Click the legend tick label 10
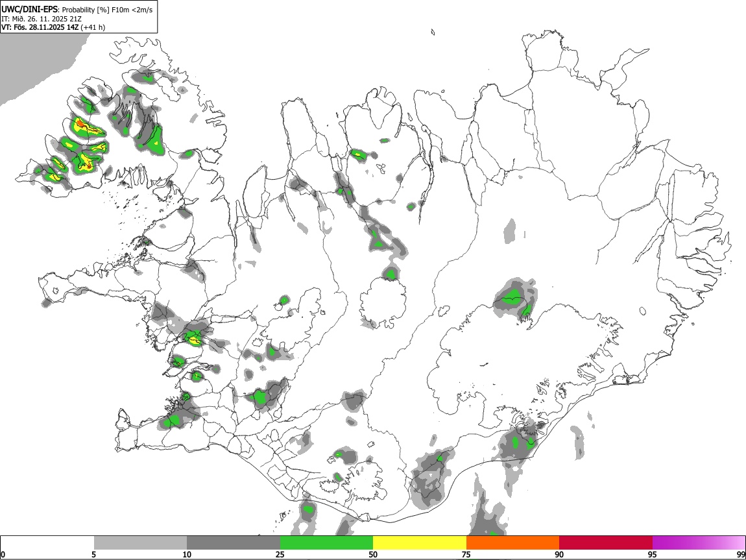 (187, 554)
